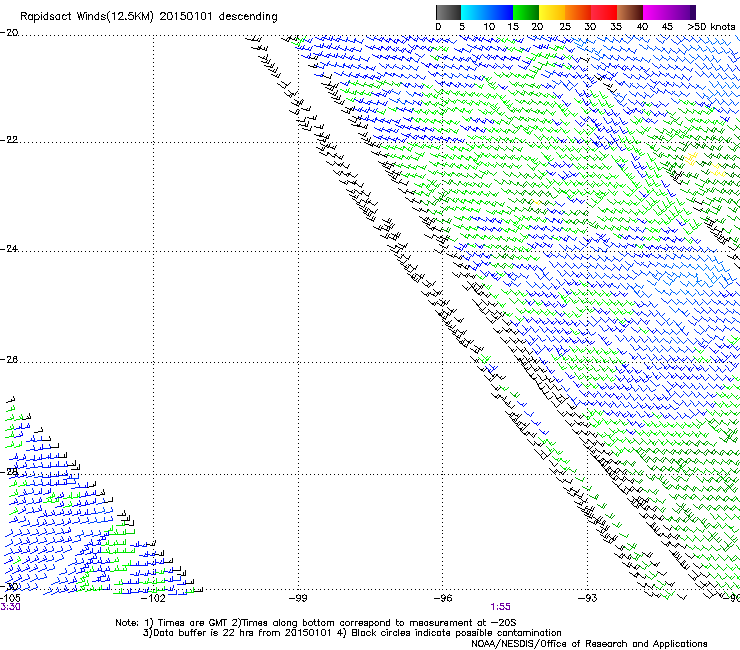Click the dark purple >50 knots legend segment
The image size is (740, 650).
(693, 12)
